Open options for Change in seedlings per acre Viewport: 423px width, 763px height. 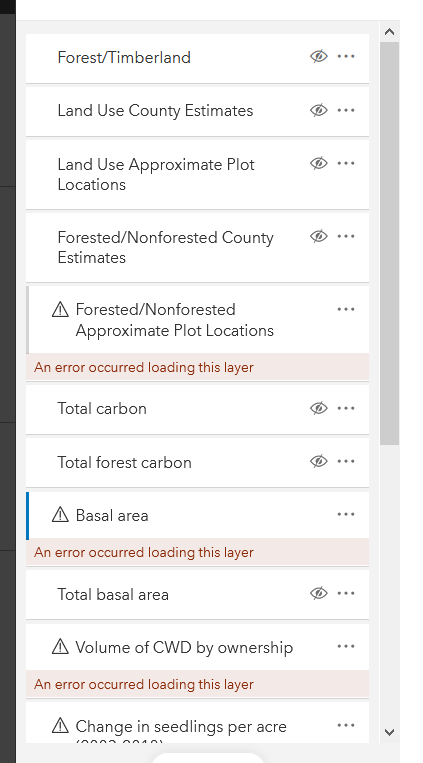[346, 726]
